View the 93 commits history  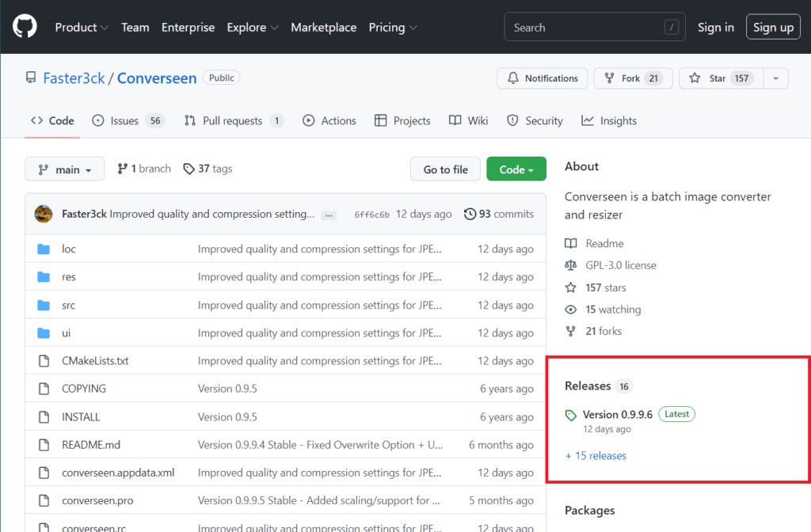499,214
